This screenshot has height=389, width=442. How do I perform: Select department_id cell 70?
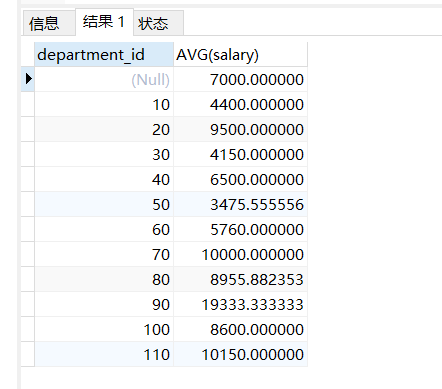[104, 254]
